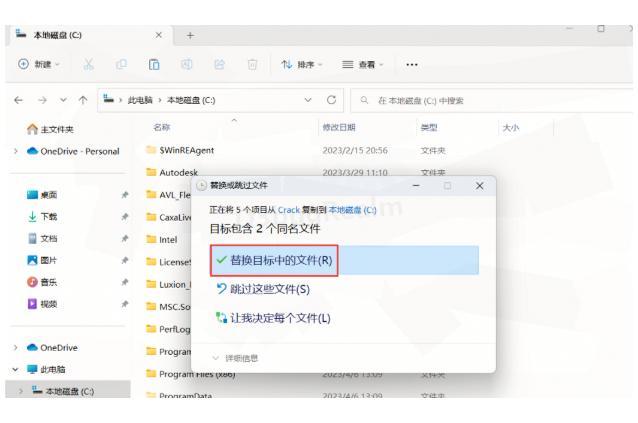Expand 本地磁盘 (C:) sidebar node

click(20, 391)
